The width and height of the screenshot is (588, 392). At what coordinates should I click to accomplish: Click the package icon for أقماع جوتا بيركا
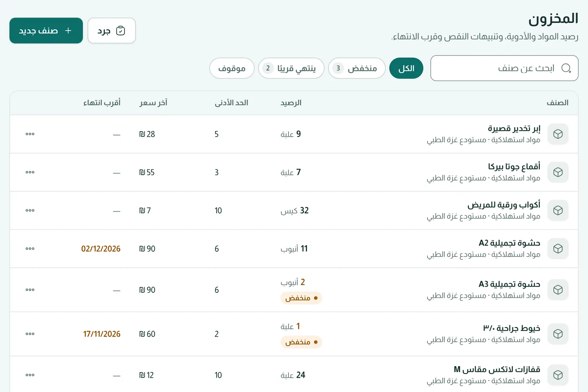558,172
